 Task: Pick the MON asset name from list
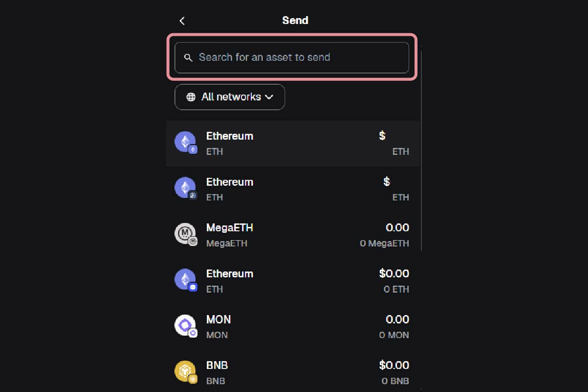219,319
